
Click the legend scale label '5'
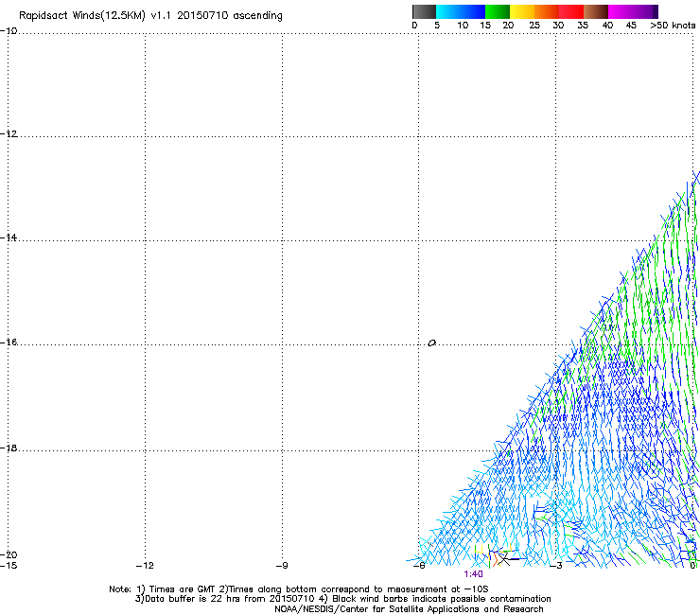[x=437, y=26]
